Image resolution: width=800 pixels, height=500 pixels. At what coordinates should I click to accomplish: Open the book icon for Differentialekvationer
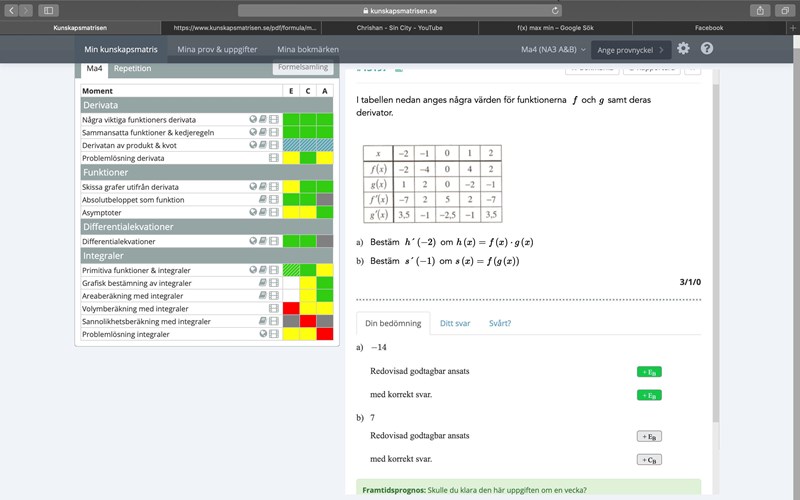pyautogui.click(x=263, y=241)
